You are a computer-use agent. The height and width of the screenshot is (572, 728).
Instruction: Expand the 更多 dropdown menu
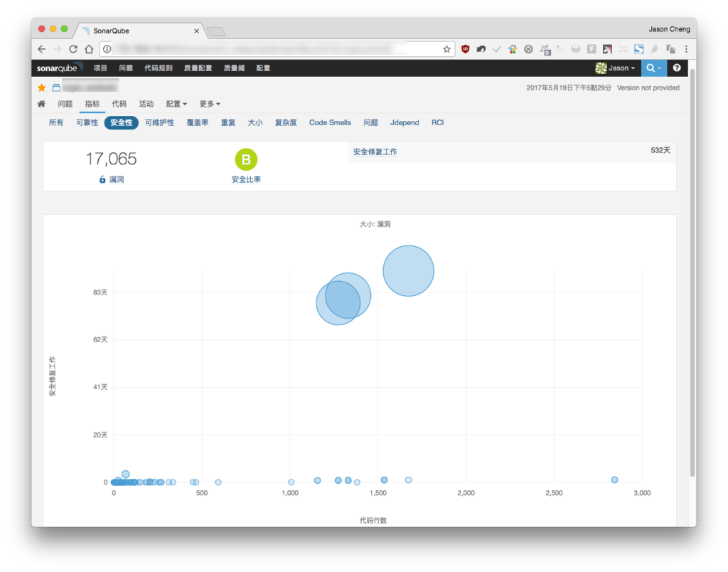click(210, 104)
